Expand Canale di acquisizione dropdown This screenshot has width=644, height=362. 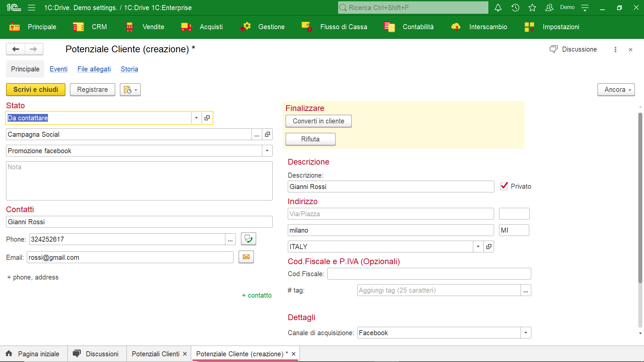(526, 333)
